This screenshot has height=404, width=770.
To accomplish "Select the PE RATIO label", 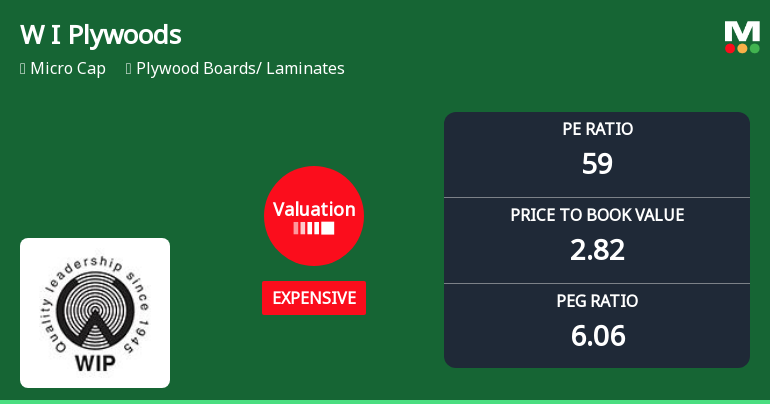I will 597,129.
